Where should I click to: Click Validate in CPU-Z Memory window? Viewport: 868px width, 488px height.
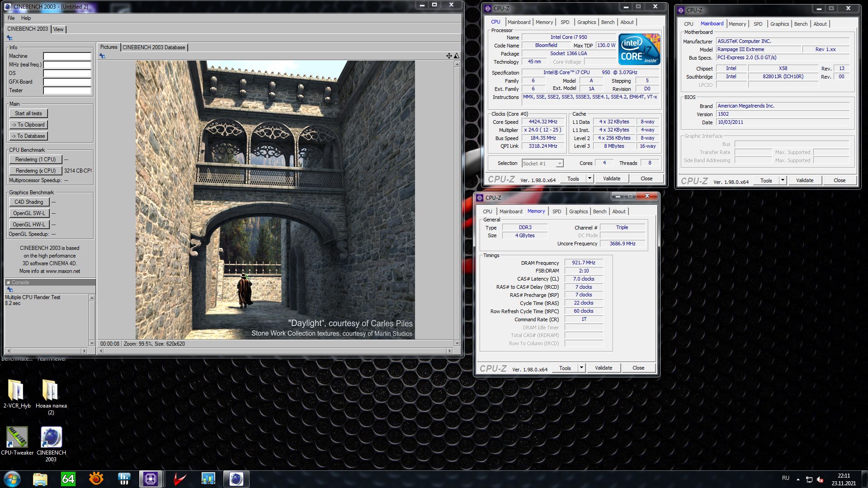(x=603, y=368)
